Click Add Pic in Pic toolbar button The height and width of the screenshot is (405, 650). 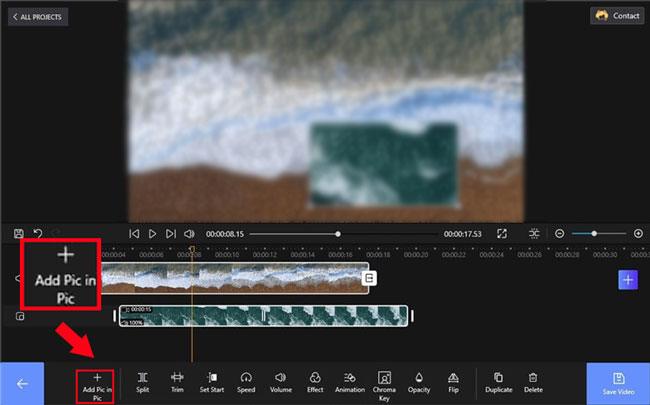97,387
